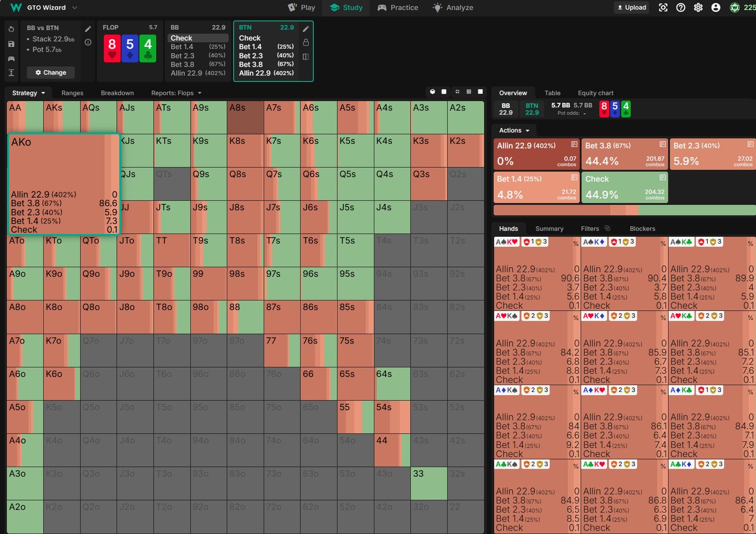Click the pencil edit icon in BTN panel
Screen dimensions: 756x534
tap(306, 29)
